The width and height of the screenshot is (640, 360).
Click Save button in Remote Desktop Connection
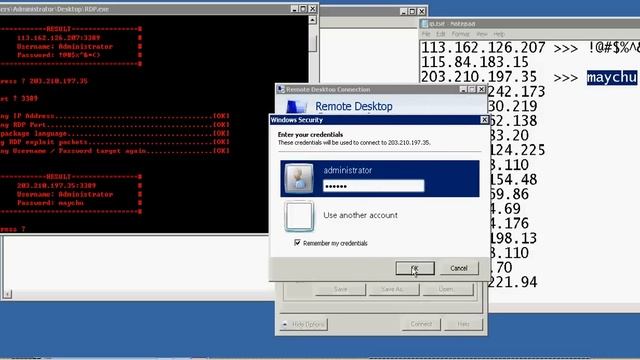click(x=340, y=289)
